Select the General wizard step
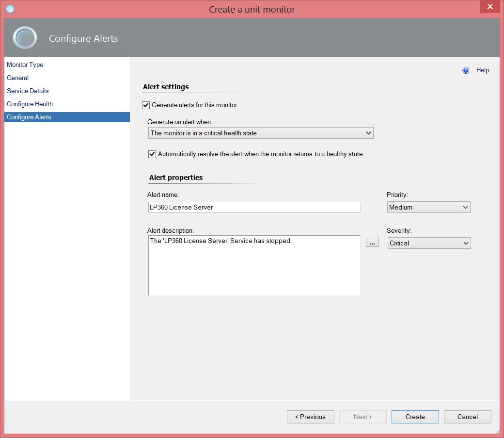The width and height of the screenshot is (504, 438). click(x=18, y=78)
